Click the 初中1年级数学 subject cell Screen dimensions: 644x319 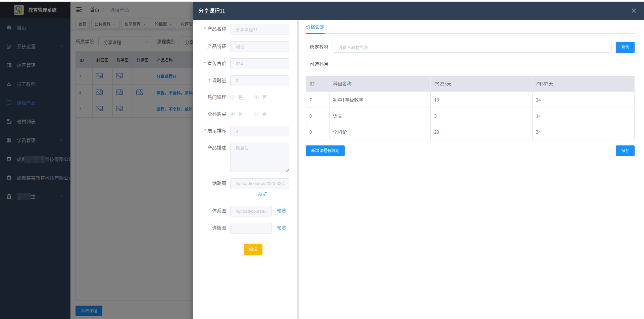click(380, 100)
